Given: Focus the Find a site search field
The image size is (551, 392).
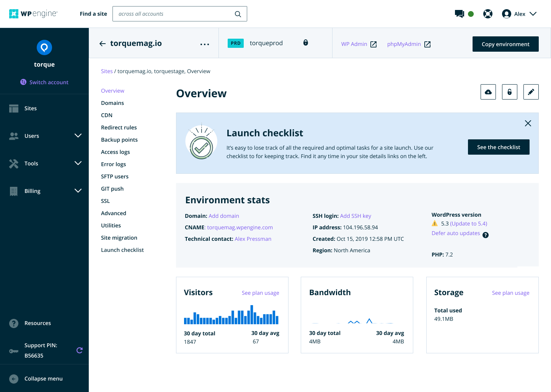Looking at the screenshot, I should [x=180, y=14].
